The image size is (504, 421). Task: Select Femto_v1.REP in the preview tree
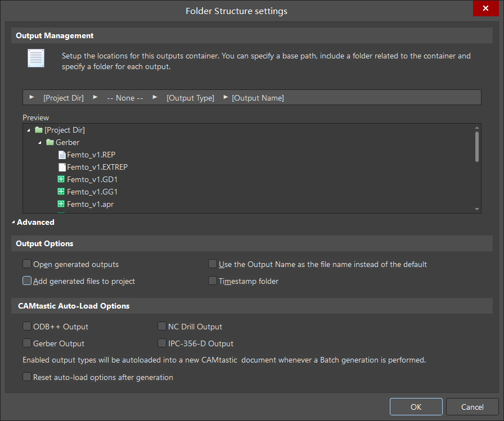click(x=91, y=155)
